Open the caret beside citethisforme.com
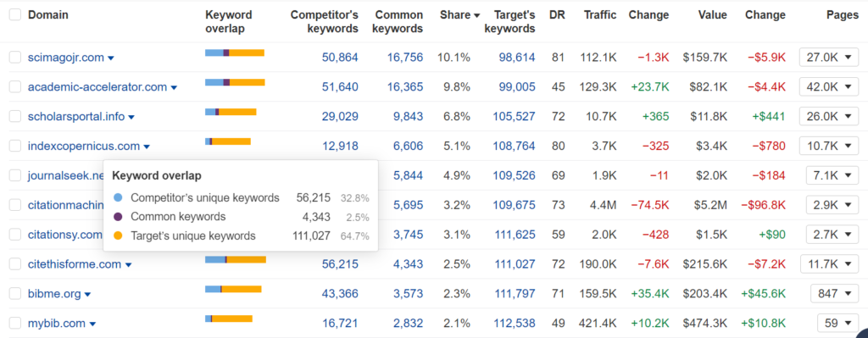Image resolution: width=868 pixels, height=338 pixels. [x=129, y=265]
